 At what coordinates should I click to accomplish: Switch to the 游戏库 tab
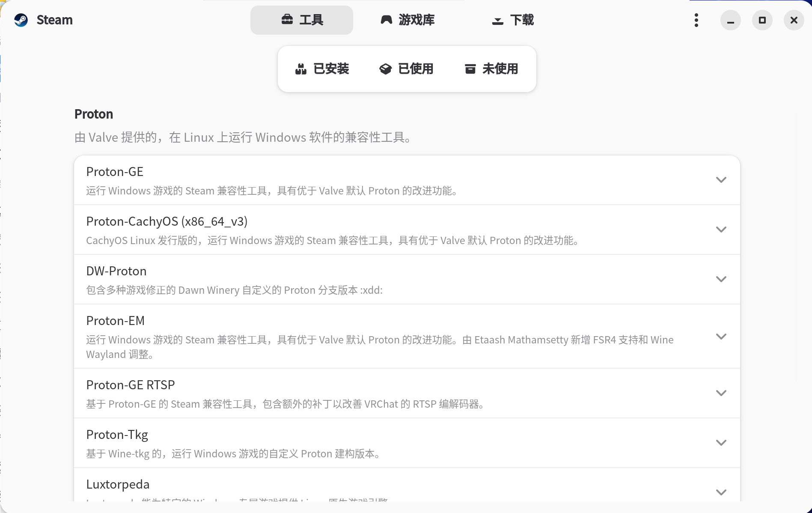pos(407,20)
